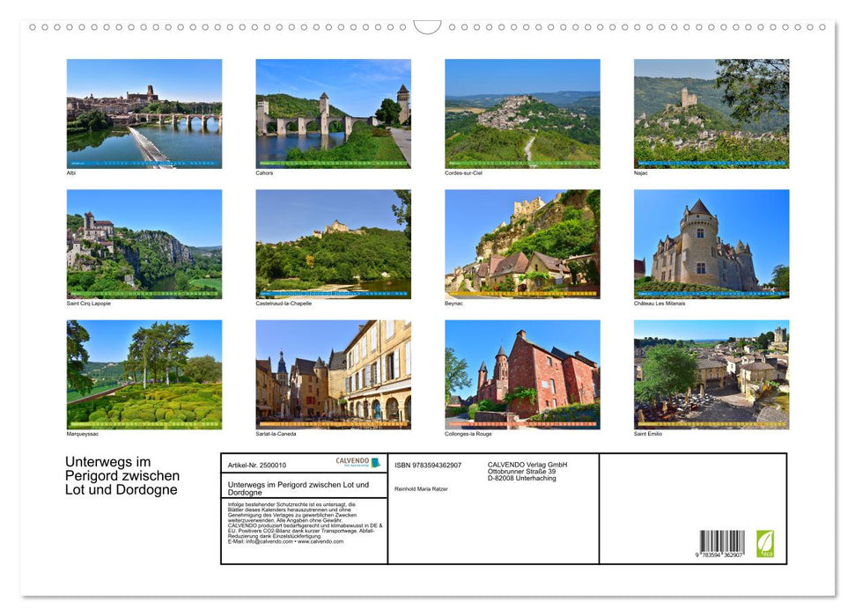The height and width of the screenshot is (616, 855).
Task: Click the 'Beynac' caption
Action: click(x=453, y=303)
